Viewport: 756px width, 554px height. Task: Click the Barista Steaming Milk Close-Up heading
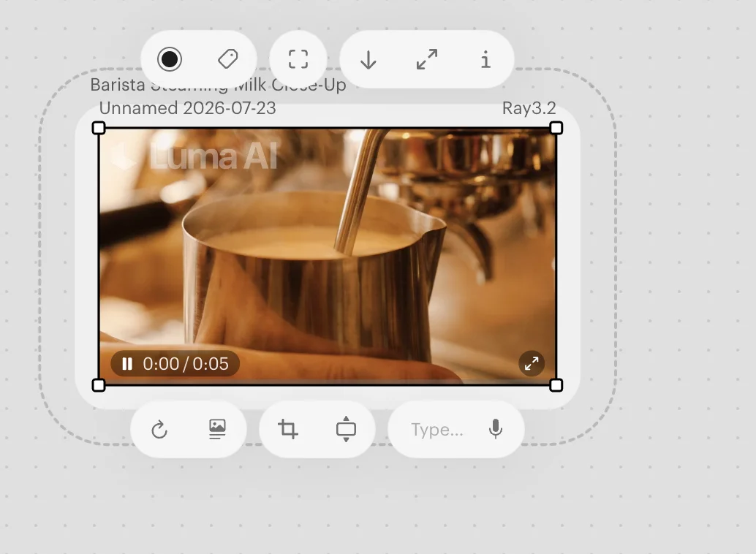pos(218,85)
